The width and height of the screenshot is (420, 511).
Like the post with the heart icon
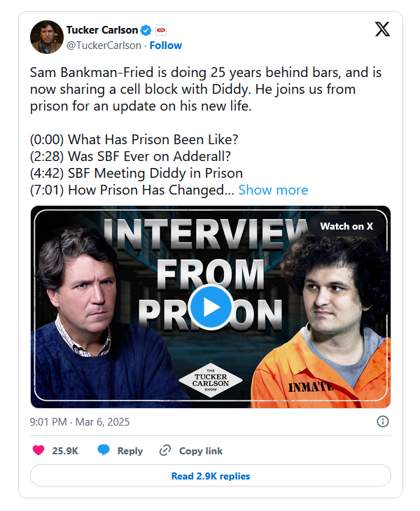(38, 450)
